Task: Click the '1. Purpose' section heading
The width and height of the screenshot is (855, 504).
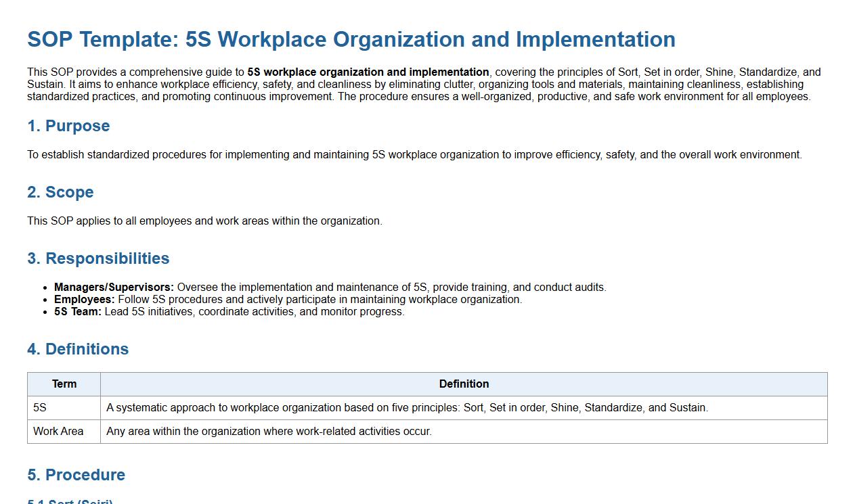Action: 68,126
